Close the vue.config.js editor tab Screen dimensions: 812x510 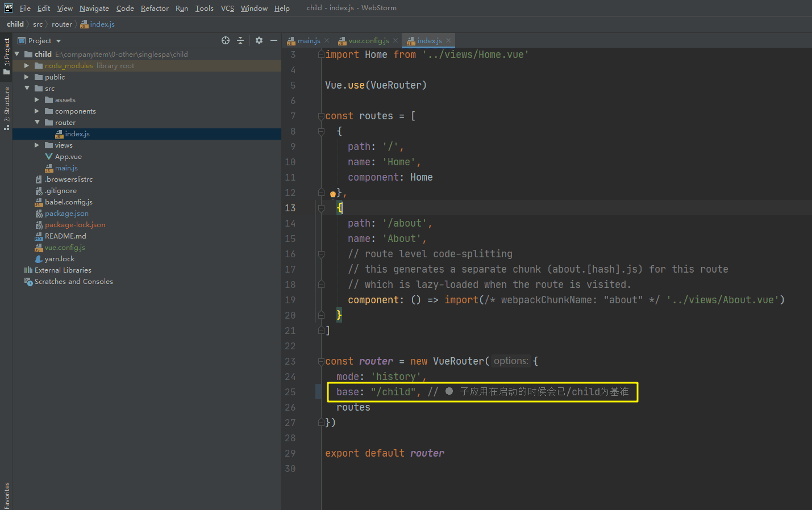(x=395, y=40)
